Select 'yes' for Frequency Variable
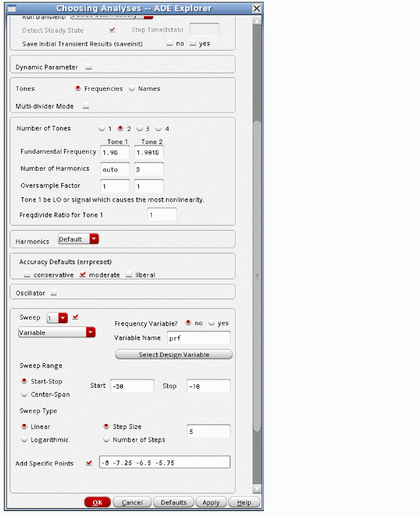The height and width of the screenshot is (516, 420). pos(212,323)
